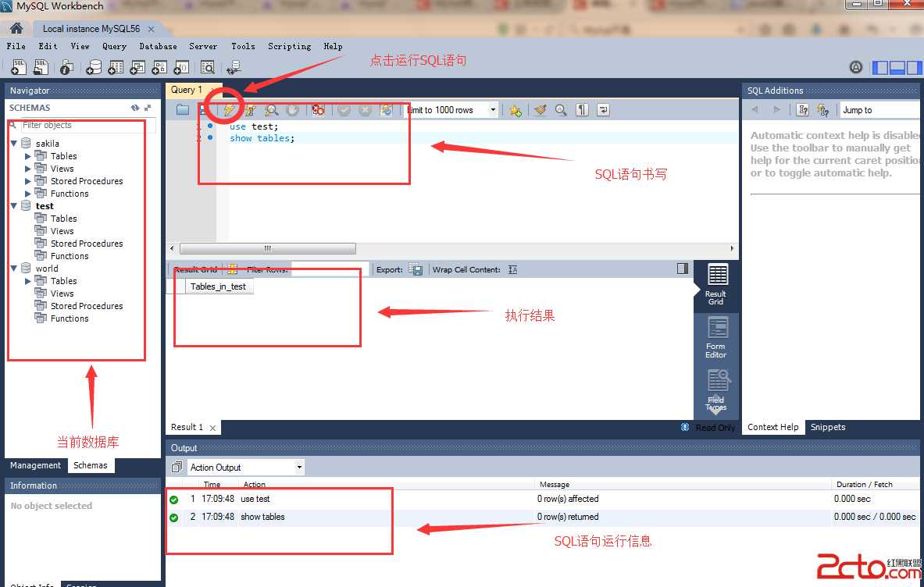Viewport: 924px width, 587px height.
Task: Refresh the schemas list
Action: coord(135,108)
